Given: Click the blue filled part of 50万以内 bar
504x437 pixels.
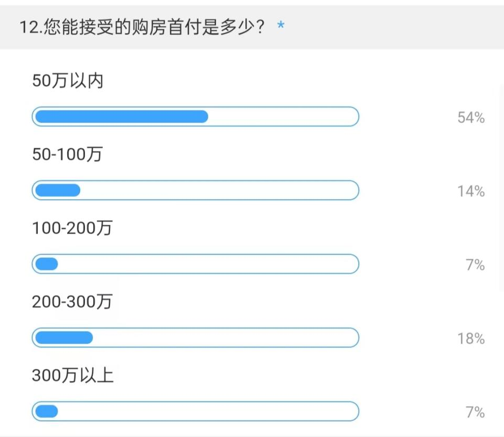Looking at the screenshot, I should point(121,117).
